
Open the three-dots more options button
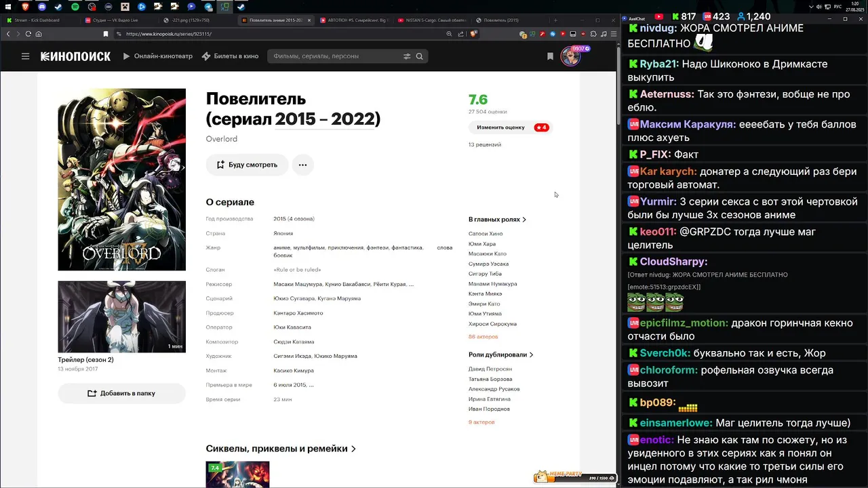(x=302, y=165)
